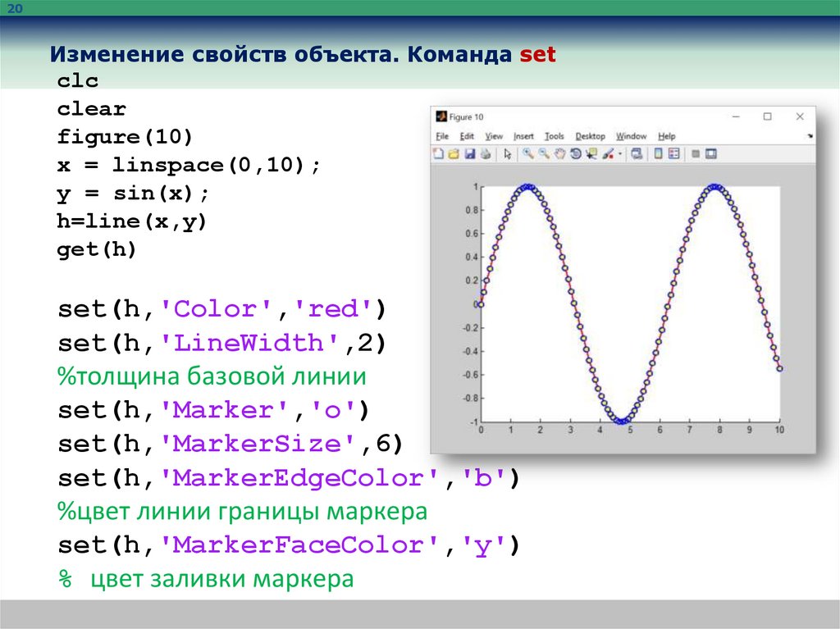Viewport: 840px width, 629px height.
Task: Click the x-axis tick label 3
Action: tap(571, 430)
